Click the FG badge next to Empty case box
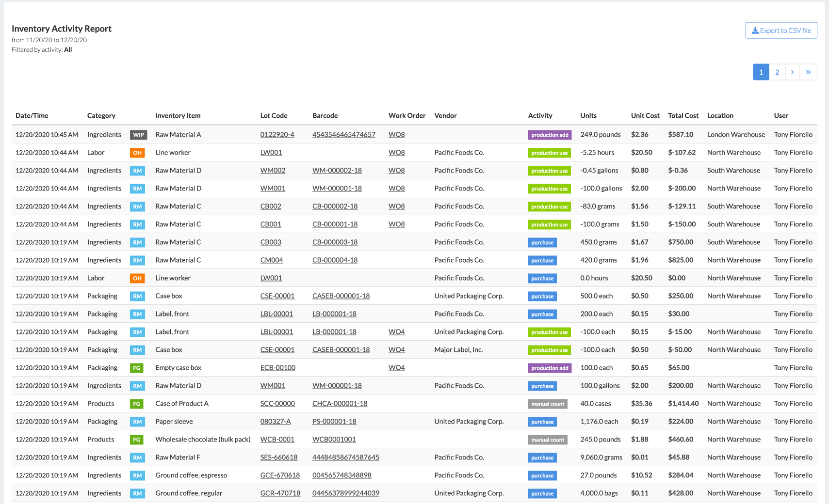This screenshot has width=829, height=504. [137, 368]
